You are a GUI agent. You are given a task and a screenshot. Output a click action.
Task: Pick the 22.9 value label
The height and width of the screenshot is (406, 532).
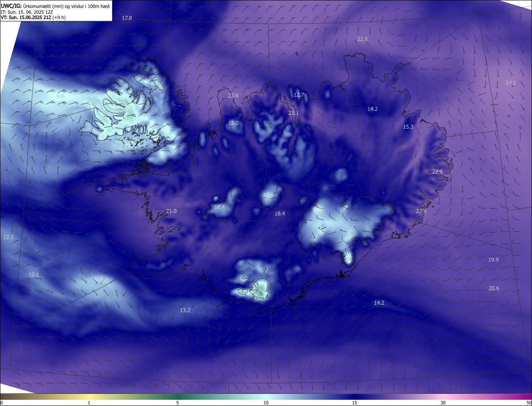(437, 172)
